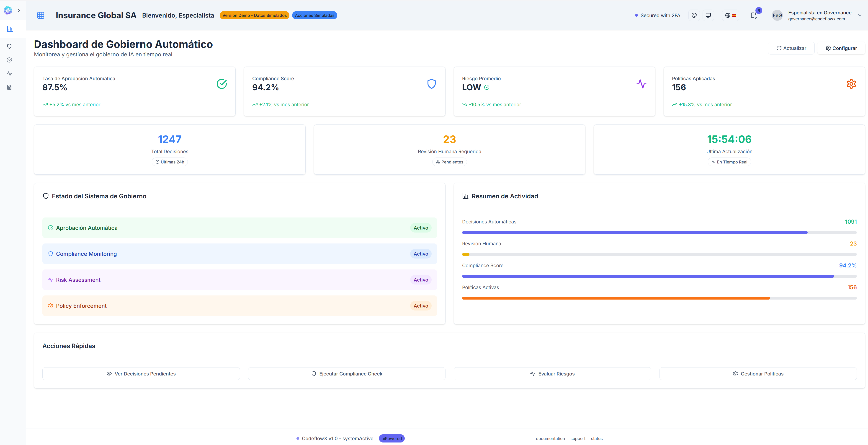Open the apps grid icon next to Insurance Global SA
The width and height of the screenshot is (868, 445).
41,15
